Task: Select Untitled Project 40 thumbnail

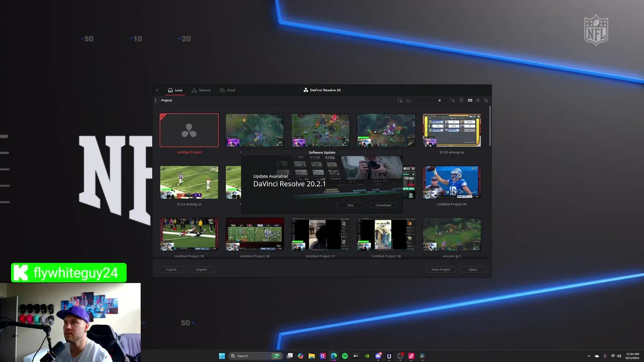Action: pyautogui.click(x=451, y=182)
